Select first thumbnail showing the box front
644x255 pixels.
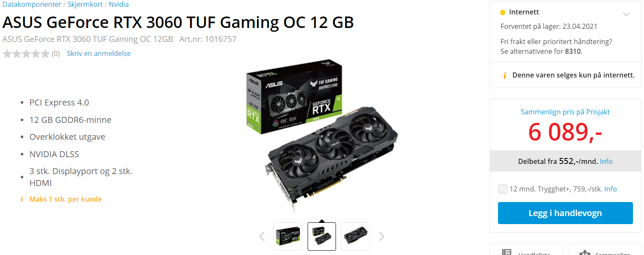pos(288,236)
